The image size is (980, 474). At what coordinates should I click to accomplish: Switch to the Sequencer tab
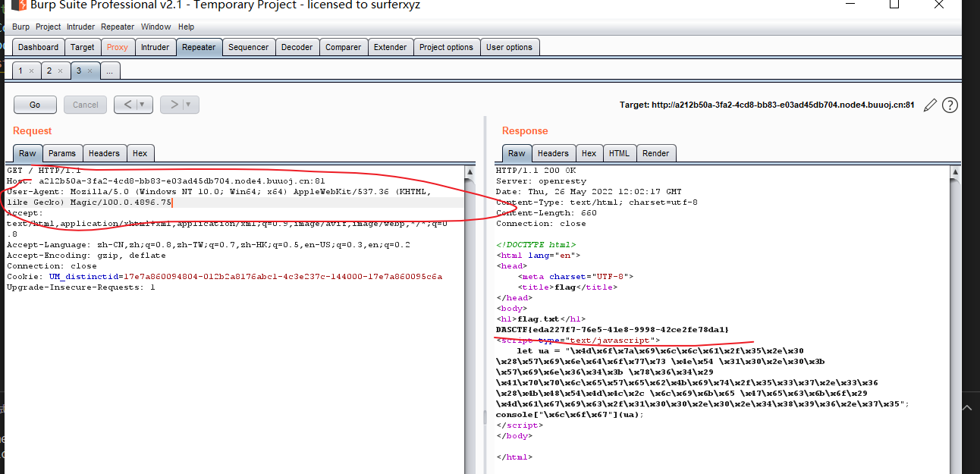(x=249, y=47)
